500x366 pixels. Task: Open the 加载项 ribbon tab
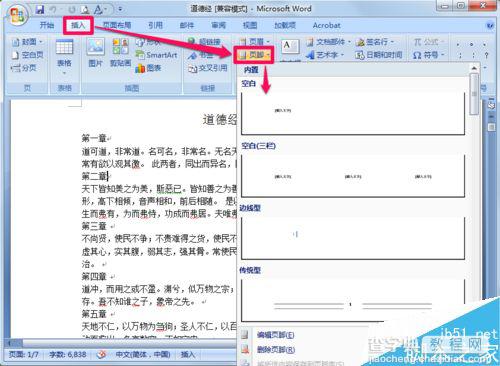coord(285,25)
